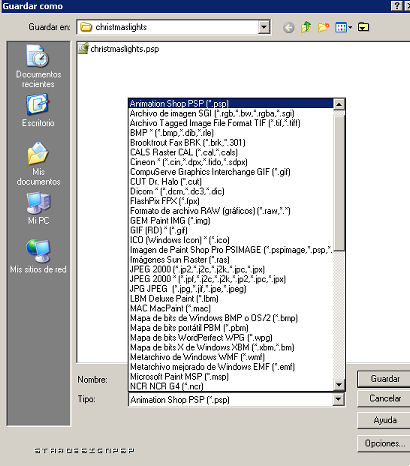Choose Animation Shop PSP (*.psp) in list
The height and width of the screenshot is (466, 410).
click(x=231, y=103)
